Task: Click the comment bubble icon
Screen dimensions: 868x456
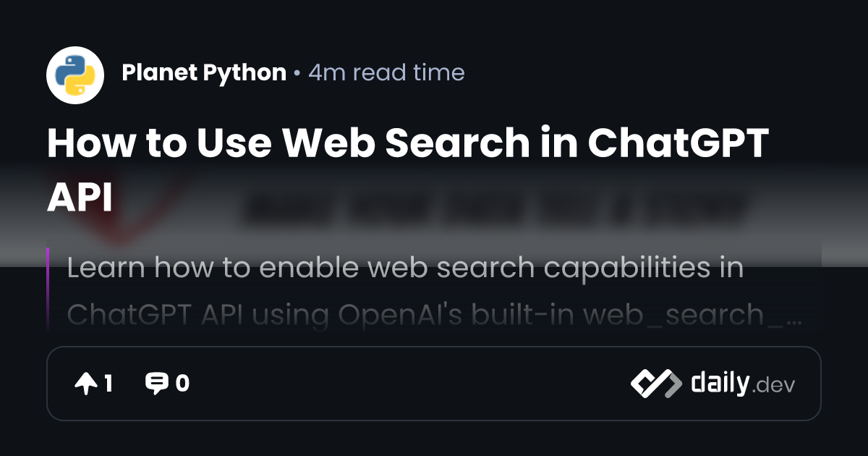Action: click(x=156, y=384)
